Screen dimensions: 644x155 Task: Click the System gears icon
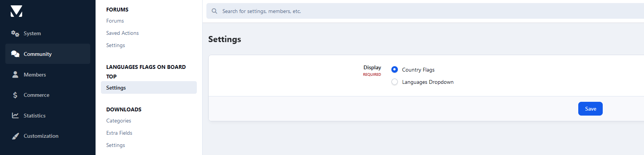click(15, 34)
